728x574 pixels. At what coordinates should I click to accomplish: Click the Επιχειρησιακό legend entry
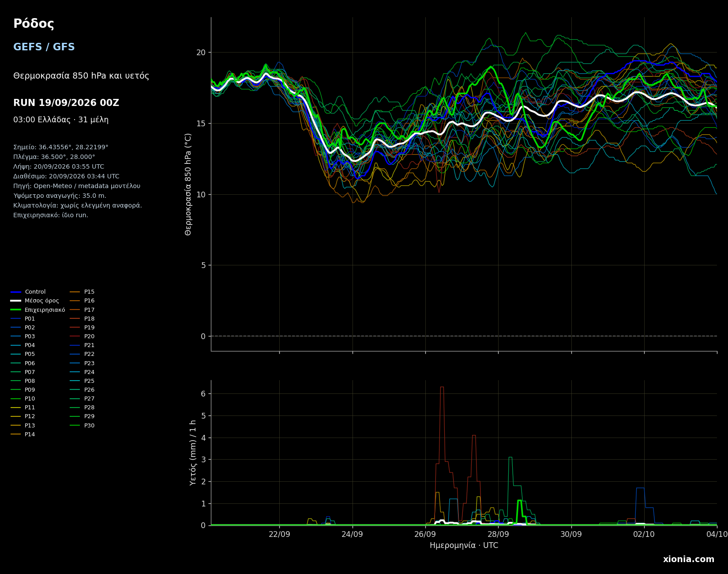click(38, 310)
